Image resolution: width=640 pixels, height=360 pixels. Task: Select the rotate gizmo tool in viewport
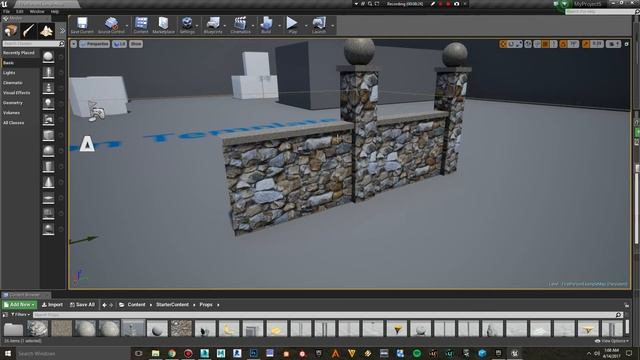(x=511, y=44)
